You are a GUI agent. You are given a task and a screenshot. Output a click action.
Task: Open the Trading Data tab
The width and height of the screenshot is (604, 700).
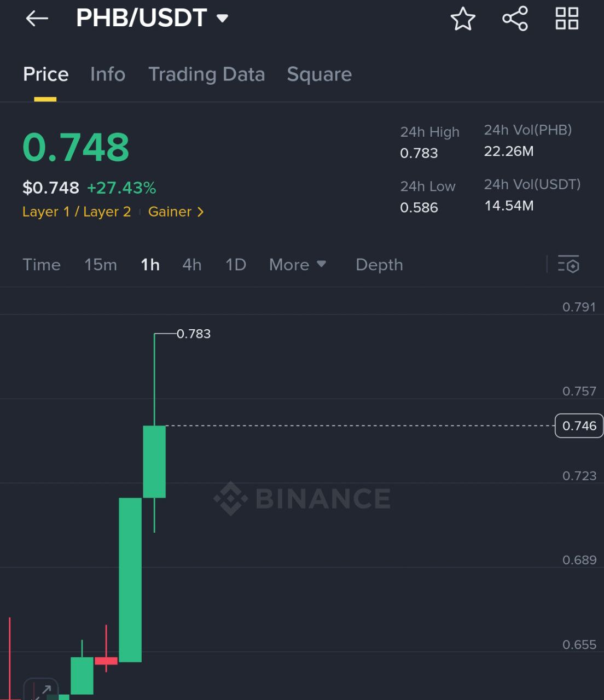pos(207,74)
